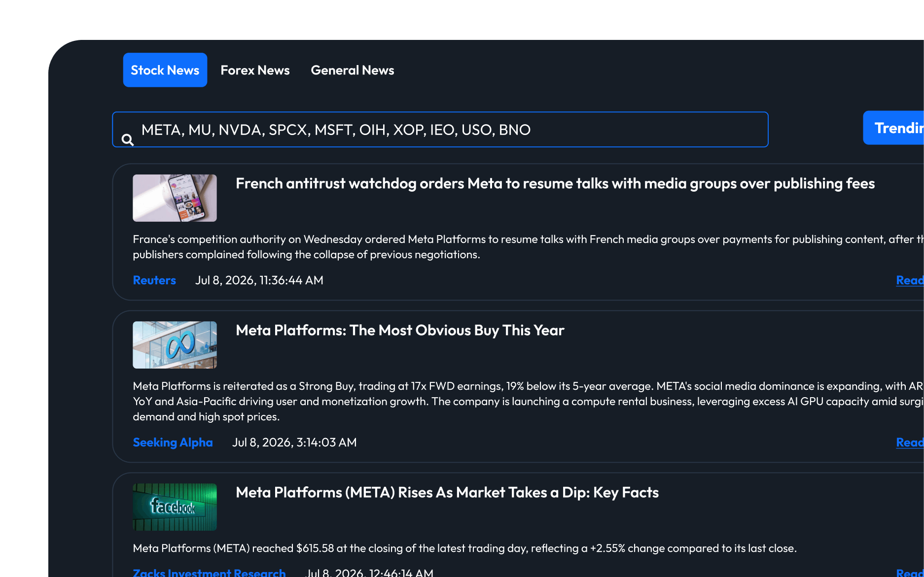Focus the ticker symbols search field
Viewport: 924px width, 577px height.
tap(440, 130)
